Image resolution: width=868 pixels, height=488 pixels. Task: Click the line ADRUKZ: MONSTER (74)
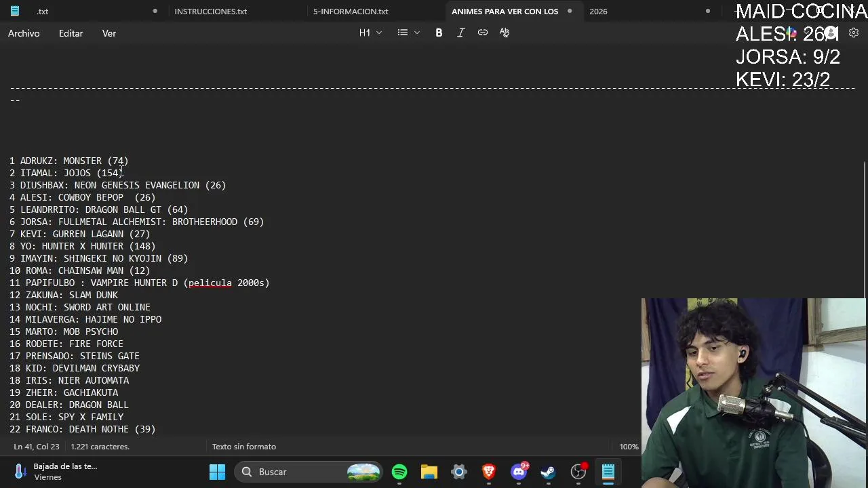tap(68, 161)
